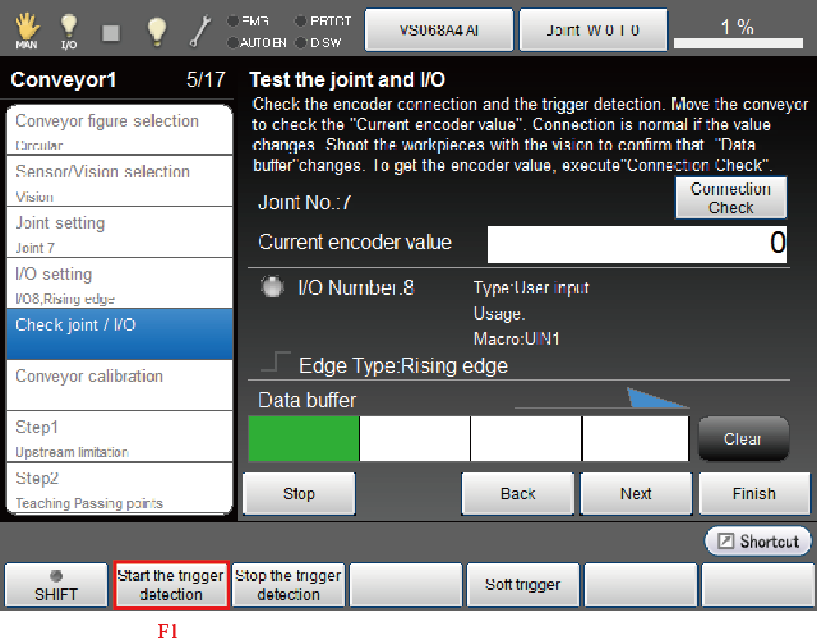
Task: Open the Joint W0 T0 selector
Action: click(x=593, y=31)
